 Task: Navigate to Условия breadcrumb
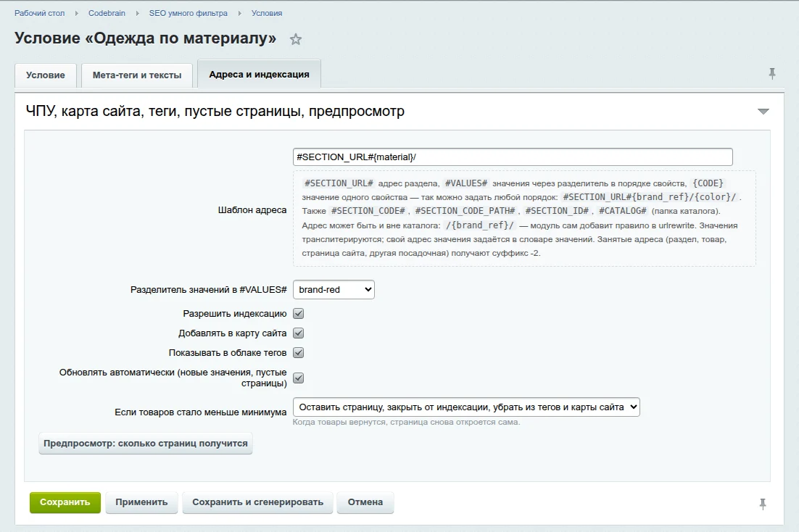pyautogui.click(x=267, y=13)
